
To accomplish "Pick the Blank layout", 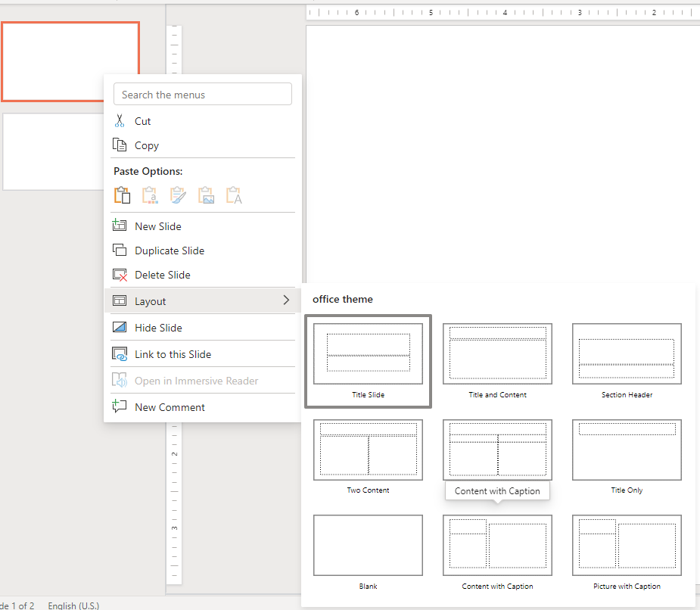I will click(x=368, y=546).
